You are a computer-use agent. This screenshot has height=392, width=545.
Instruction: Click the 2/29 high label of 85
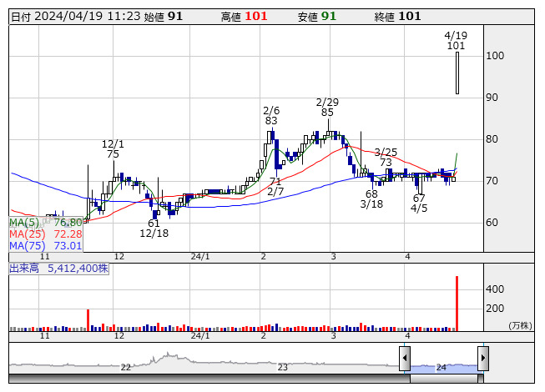point(327,107)
